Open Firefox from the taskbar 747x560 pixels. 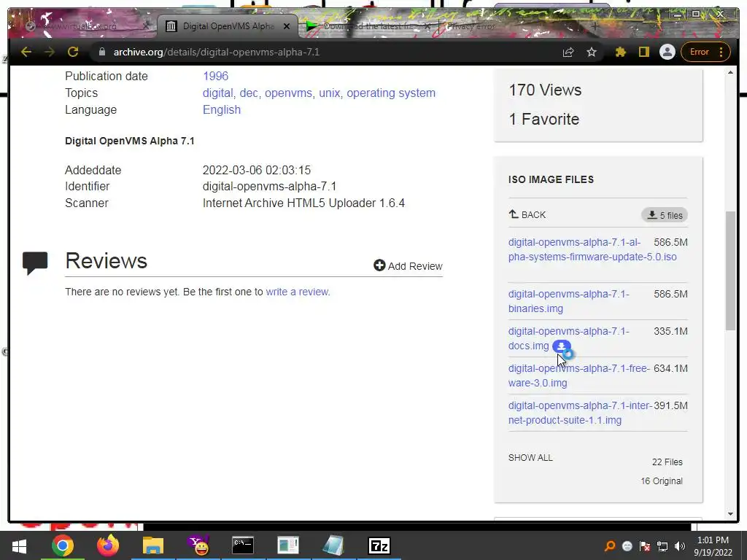[x=108, y=545]
